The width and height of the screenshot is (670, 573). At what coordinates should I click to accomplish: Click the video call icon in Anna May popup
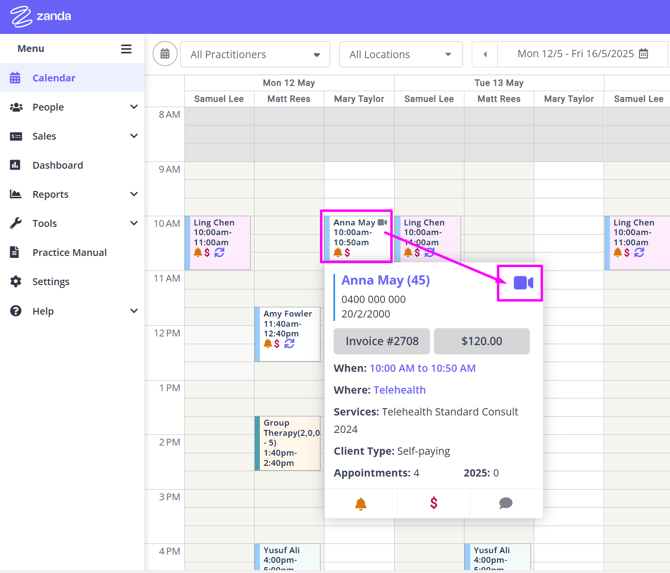pos(523,283)
